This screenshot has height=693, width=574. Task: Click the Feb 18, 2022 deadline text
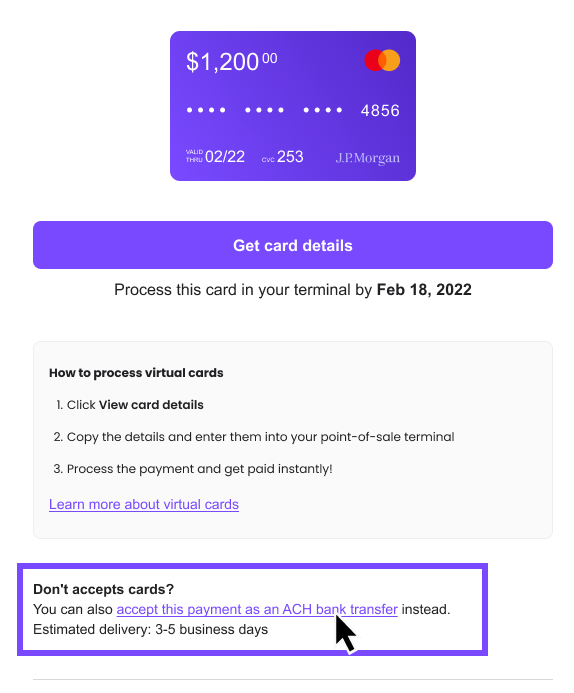click(x=424, y=289)
